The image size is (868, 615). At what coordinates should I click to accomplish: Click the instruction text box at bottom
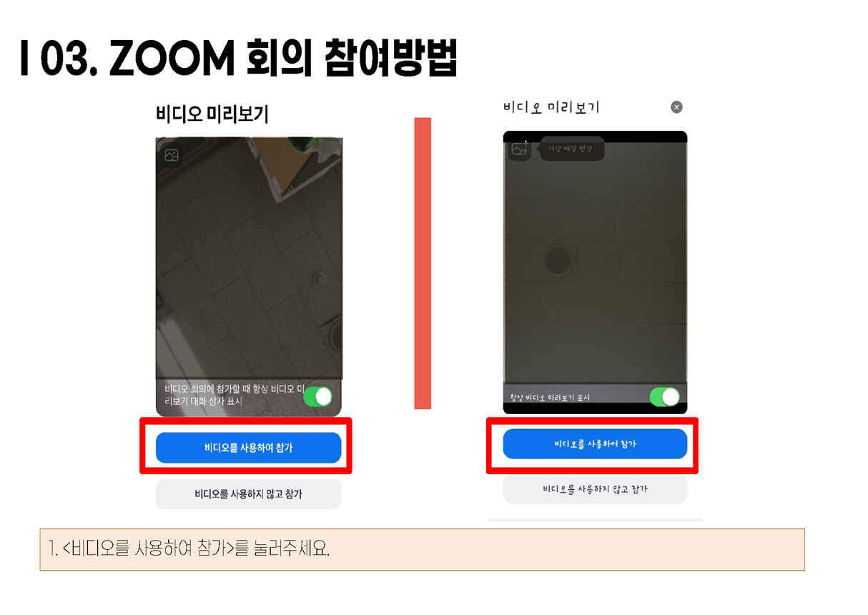pos(422,550)
